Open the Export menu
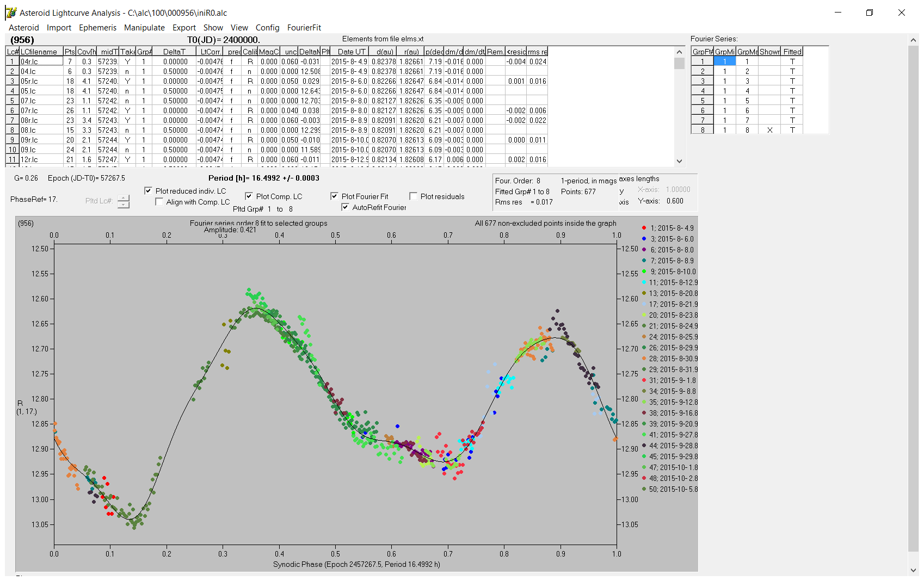924x581 pixels. pos(184,28)
